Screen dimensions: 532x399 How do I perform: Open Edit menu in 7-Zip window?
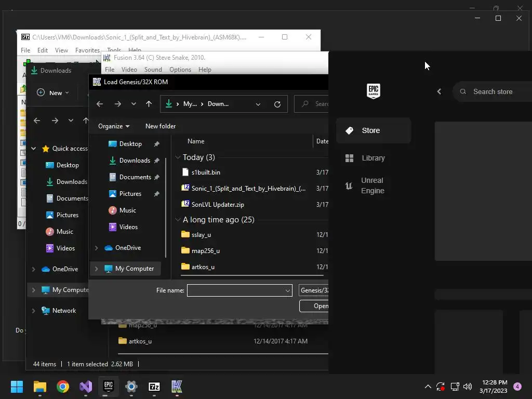pos(43,50)
